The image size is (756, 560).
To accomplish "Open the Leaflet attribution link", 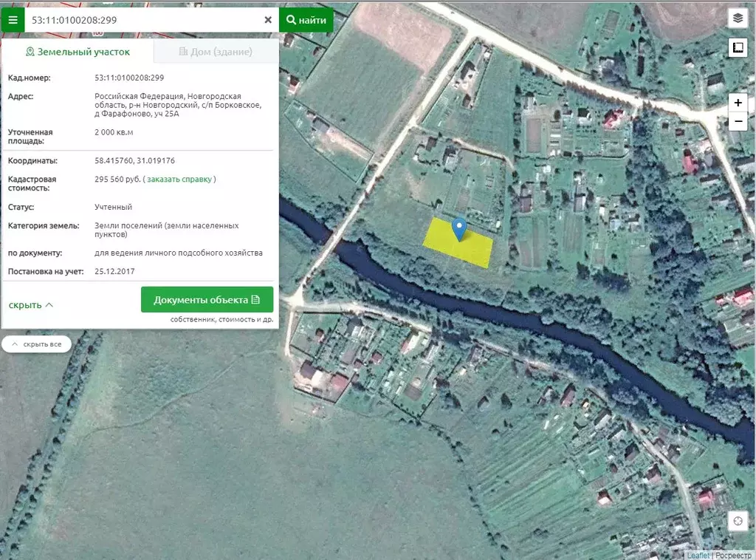I will point(698,555).
